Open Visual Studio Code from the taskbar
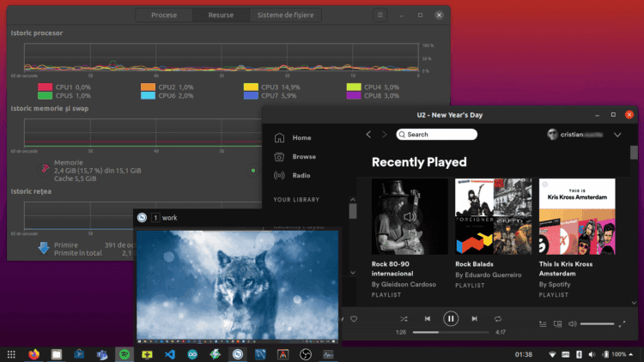Image resolution: width=644 pixels, height=362 pixels. pos(170,354)
